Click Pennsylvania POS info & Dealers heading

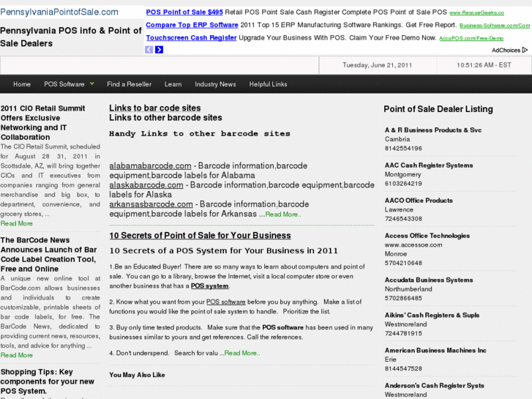click(70, 37)
